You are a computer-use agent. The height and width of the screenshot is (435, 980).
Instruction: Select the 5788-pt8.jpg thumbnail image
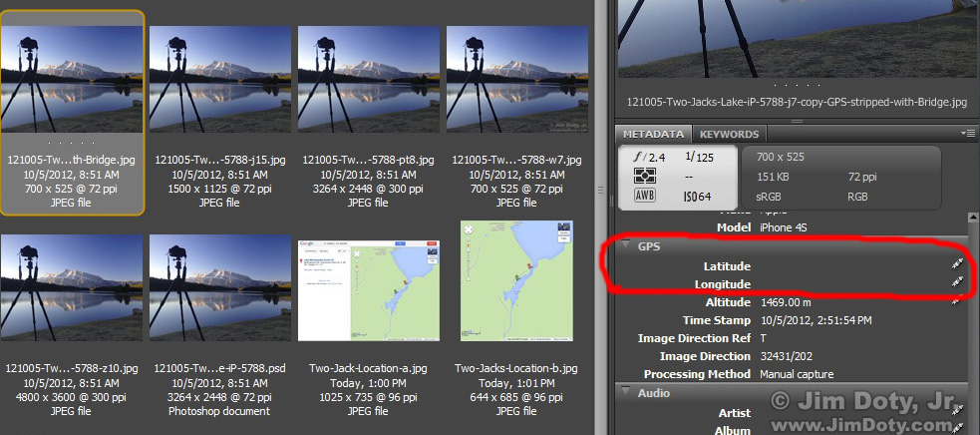[x=369, y=79]
